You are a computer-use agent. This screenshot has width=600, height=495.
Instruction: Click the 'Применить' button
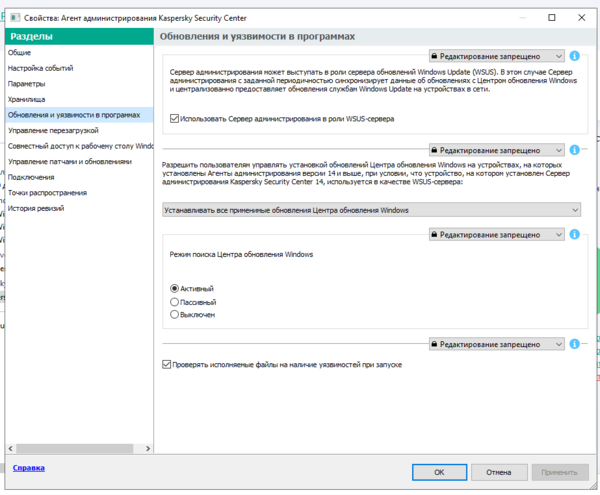(560, 472)
